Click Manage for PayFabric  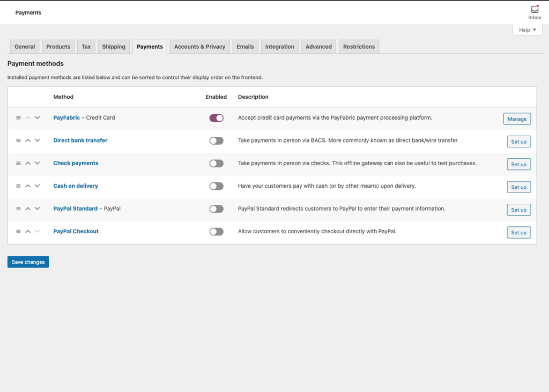pos(517,119)
